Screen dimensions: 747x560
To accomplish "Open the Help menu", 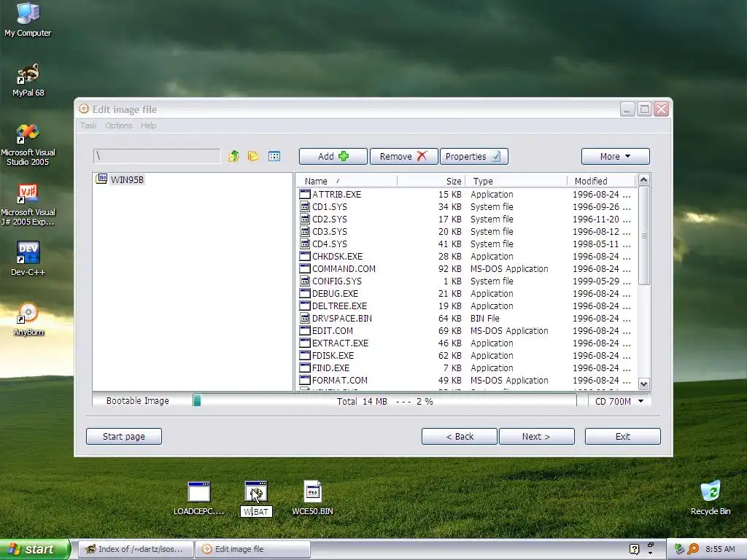I will tap(148, 125).
